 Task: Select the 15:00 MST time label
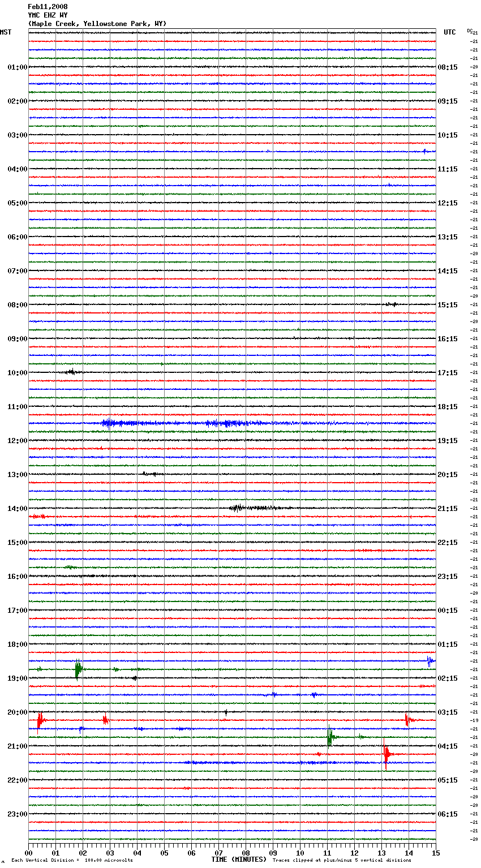pyautogui.click(x=18, y=543)
